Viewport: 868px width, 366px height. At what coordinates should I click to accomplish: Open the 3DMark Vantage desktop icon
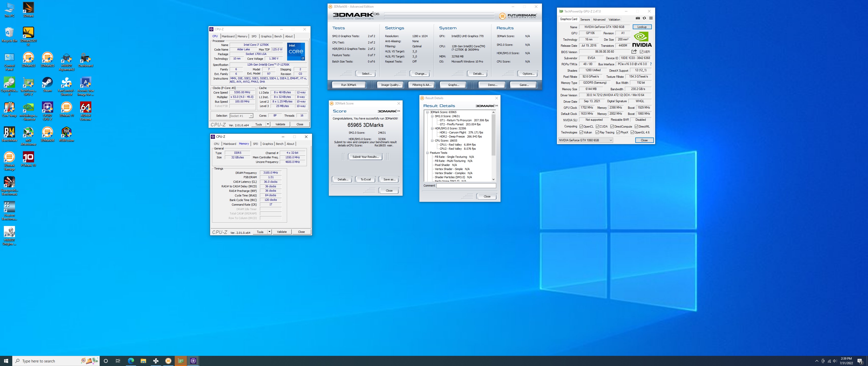[9, 161]
